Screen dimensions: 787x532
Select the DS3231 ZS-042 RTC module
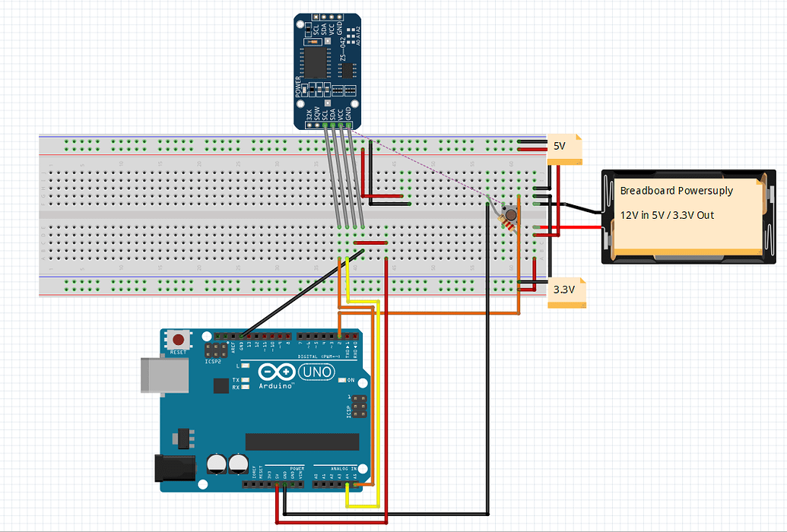coord(325,65)
